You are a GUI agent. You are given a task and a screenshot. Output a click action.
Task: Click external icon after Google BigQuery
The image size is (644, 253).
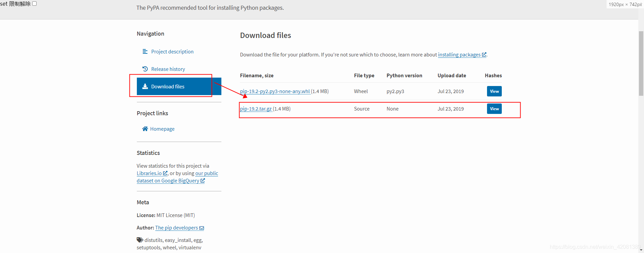(x=203, y=181)
